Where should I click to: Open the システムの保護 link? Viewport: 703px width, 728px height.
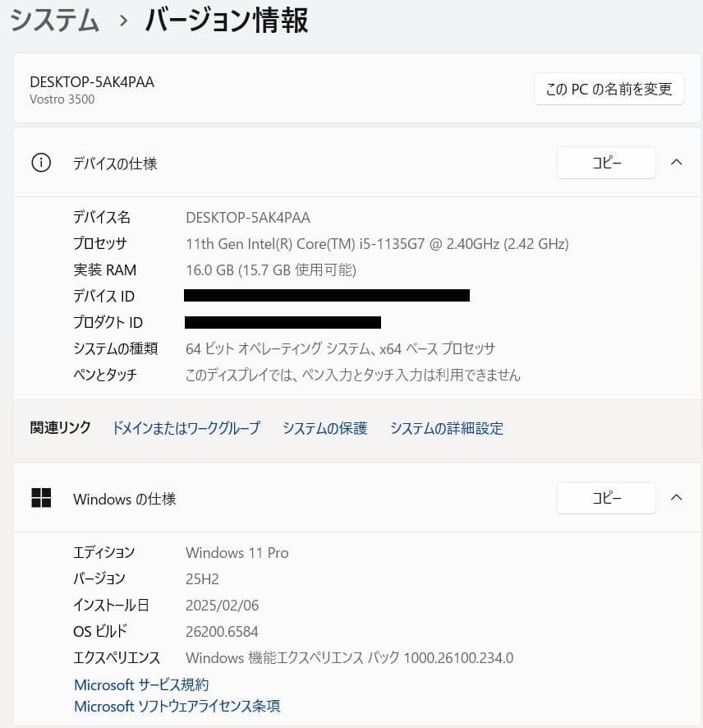[324, 428]
